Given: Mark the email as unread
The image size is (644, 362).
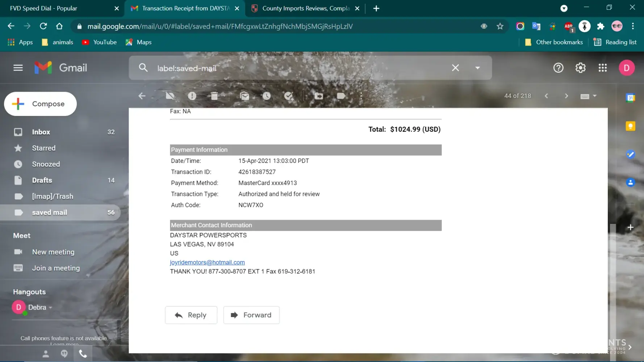Looking at the screenshot, I should click(x=244, y=96).
